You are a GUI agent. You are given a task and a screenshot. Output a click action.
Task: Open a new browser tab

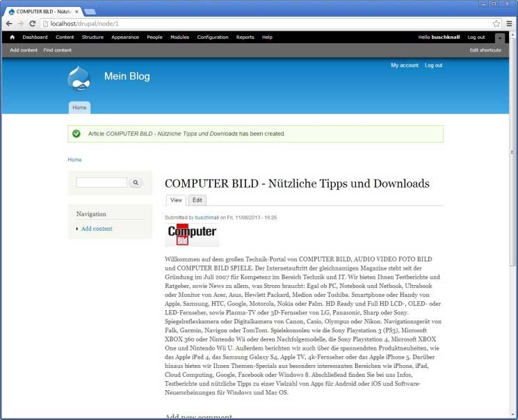coord(90,12)
